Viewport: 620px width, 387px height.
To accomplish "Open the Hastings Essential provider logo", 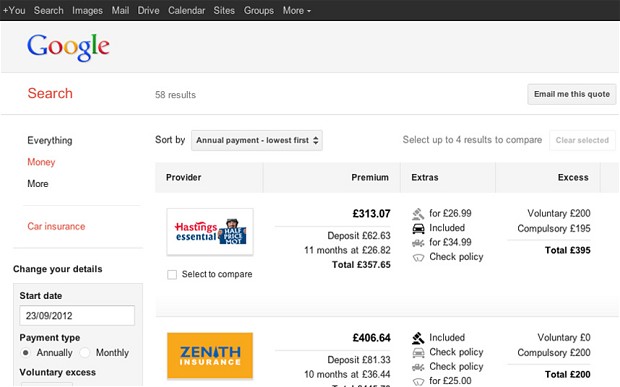I will pyautogui.click(x=210, y=232).
